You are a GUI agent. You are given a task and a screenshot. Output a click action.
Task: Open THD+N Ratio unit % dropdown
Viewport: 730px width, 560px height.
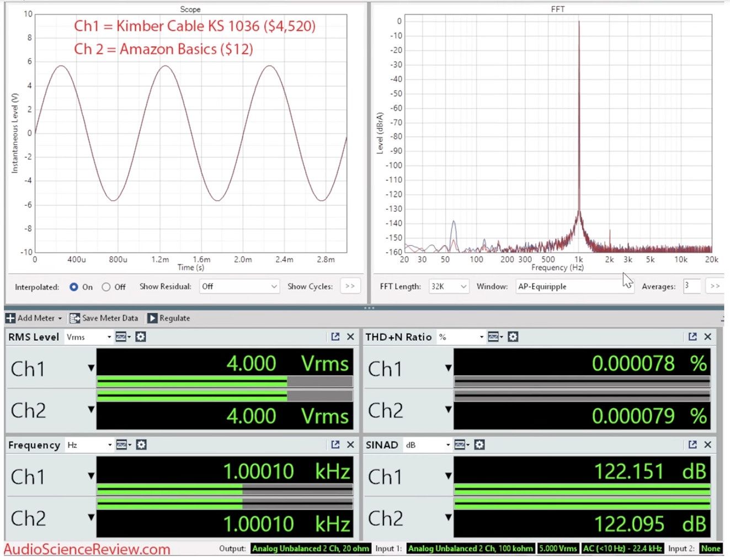tap(461, 337)
